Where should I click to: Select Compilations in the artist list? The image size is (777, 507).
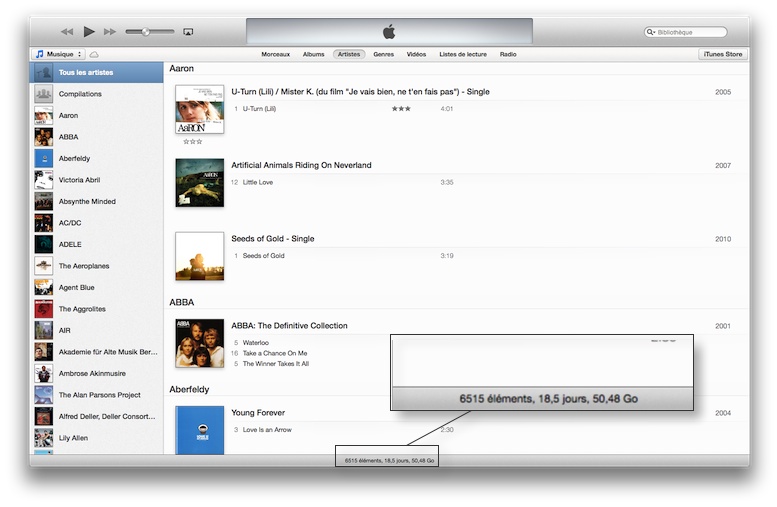pyautogui.click(x=96, y=94)
